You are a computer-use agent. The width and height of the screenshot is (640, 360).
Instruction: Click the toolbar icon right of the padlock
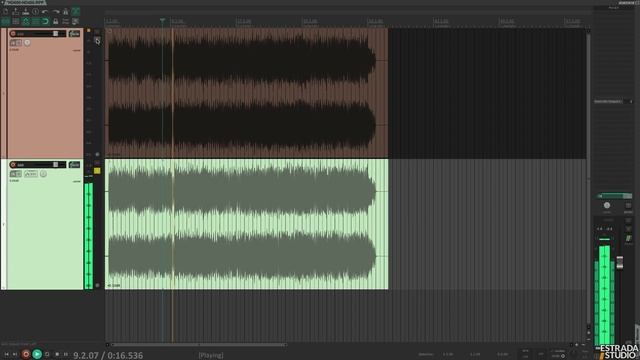[x=65, y=21]
